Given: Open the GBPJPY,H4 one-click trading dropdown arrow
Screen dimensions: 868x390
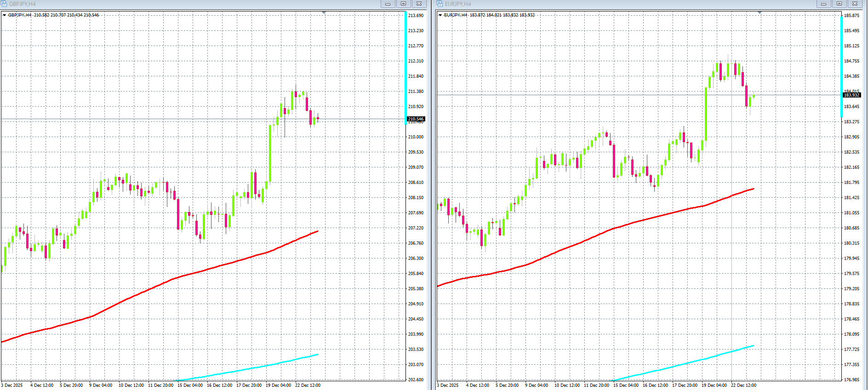Looking at the screenshot, I should point(5,15).
